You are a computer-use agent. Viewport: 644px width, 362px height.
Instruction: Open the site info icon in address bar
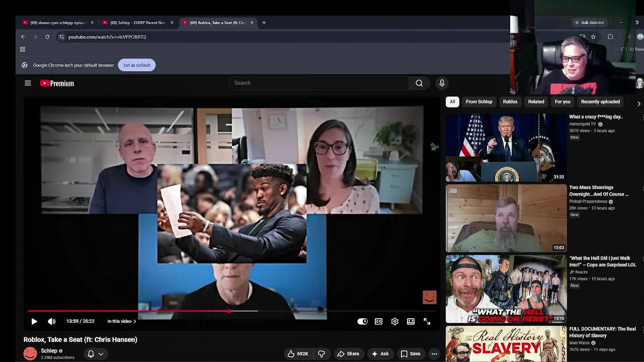pos(61,37)
